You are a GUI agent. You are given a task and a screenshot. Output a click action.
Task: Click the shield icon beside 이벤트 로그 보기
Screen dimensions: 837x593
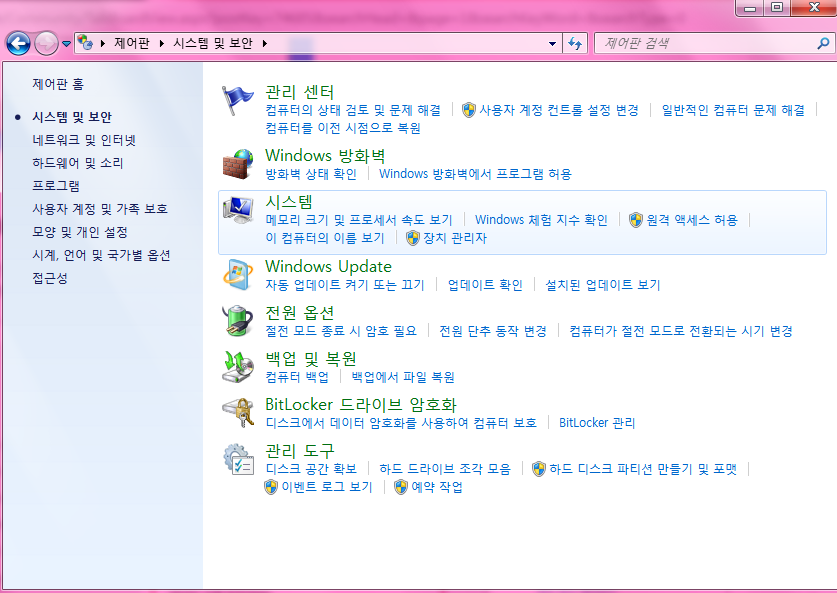coord(271,487)
